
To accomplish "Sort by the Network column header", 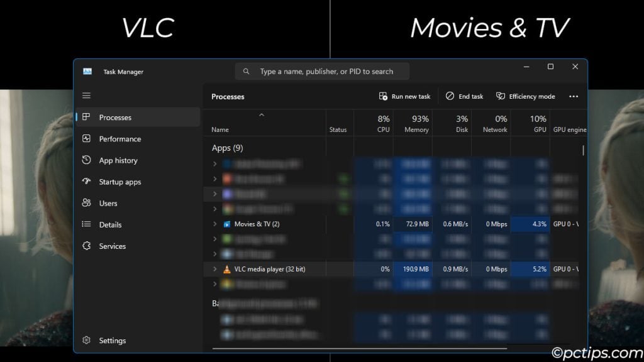I will point(491,123).
